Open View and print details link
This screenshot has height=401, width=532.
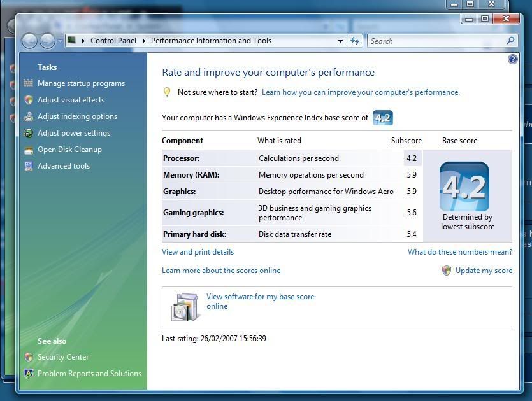pos(198,252)
